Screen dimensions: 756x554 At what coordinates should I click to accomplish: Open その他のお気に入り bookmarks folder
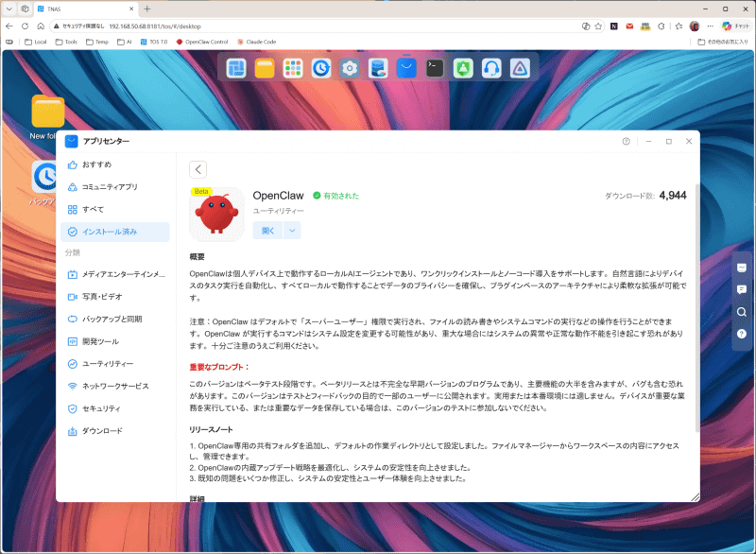click(723, 42)
